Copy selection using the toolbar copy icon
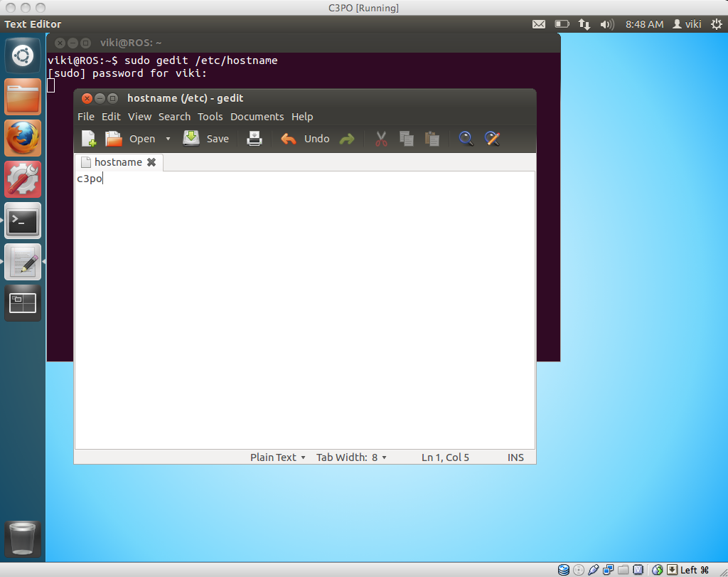The height and width of the screenshot is (577, 728). click(406, 139)
